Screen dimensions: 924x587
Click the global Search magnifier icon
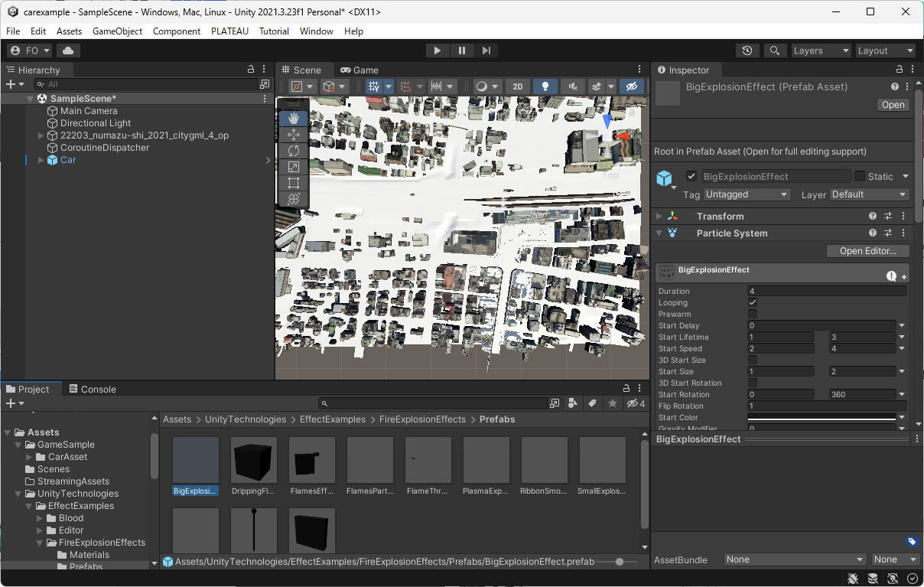775,51
